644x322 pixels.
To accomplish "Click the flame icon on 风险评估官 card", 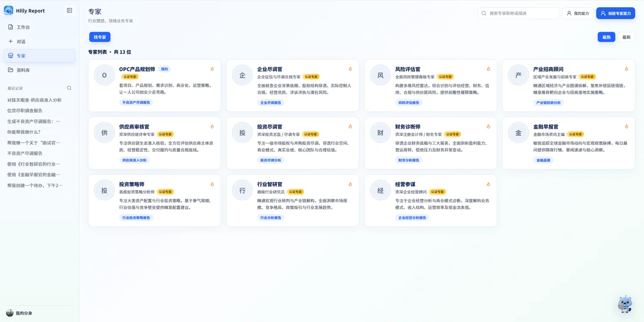I will pos(489,69).
